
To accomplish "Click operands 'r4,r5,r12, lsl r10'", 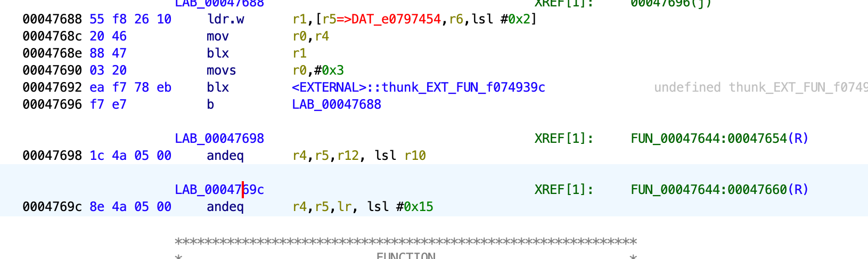I will (x=359, y=156).
